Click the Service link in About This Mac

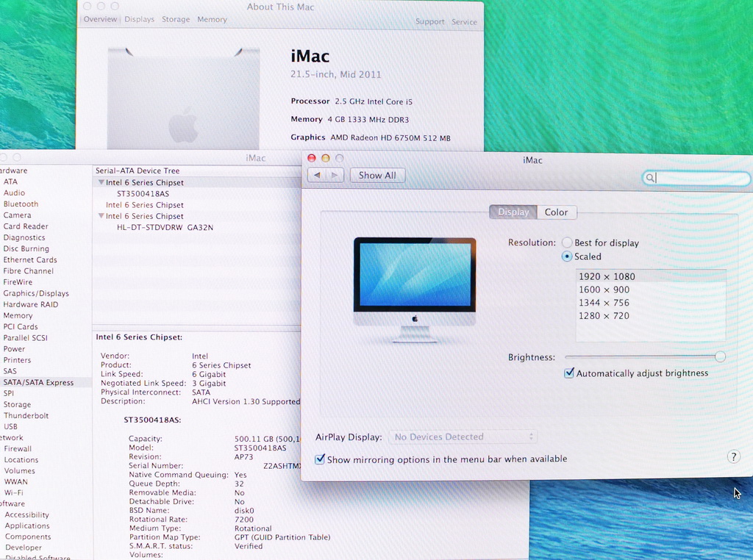(465, 21)
